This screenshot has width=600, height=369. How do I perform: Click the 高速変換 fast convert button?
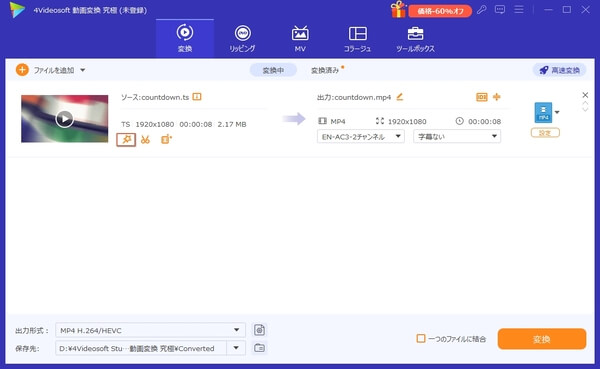click(x=559, y=70)
